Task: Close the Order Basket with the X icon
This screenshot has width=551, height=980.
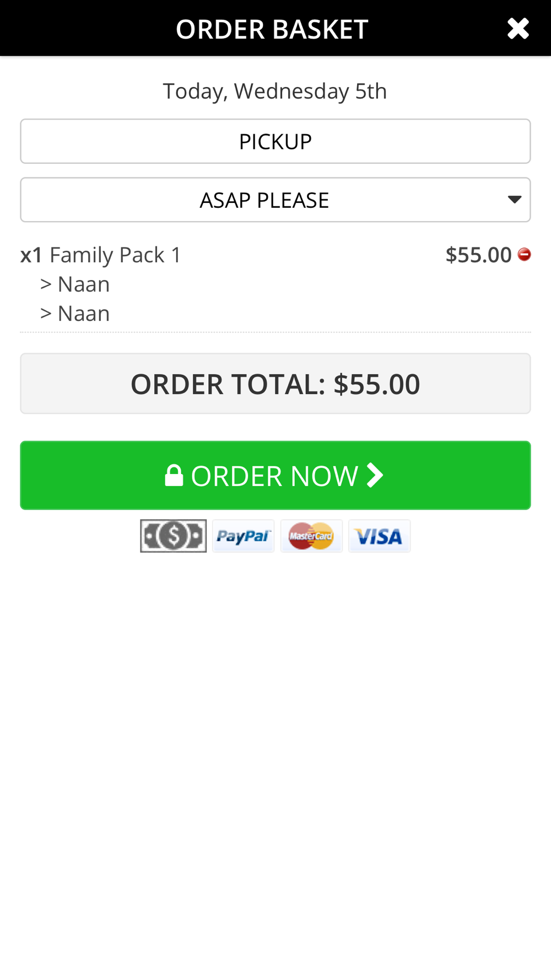Action: point(518,29)
